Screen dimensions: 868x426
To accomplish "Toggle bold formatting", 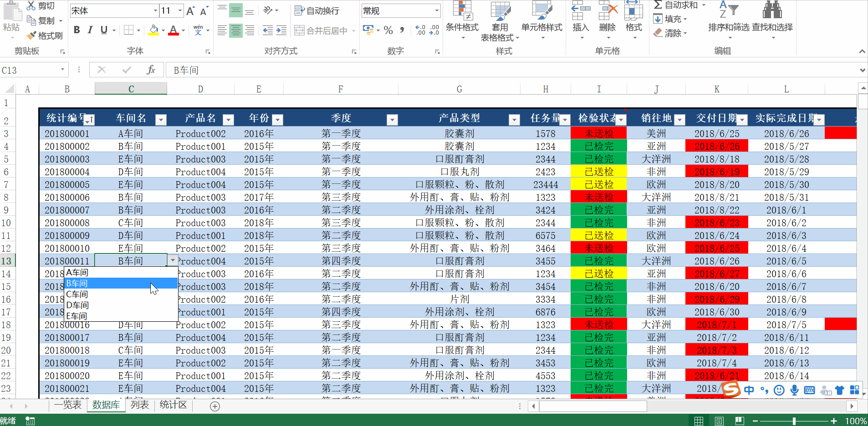I will [x=77, y=30].
